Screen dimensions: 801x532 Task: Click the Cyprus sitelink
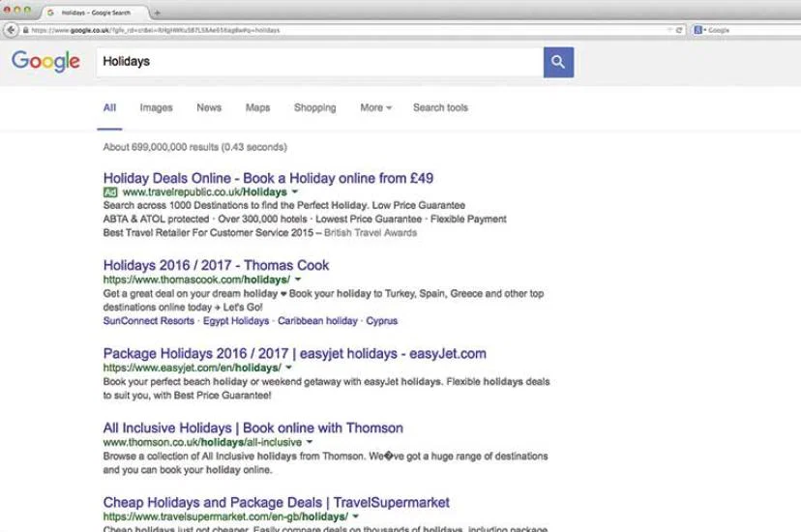(381, 320)
